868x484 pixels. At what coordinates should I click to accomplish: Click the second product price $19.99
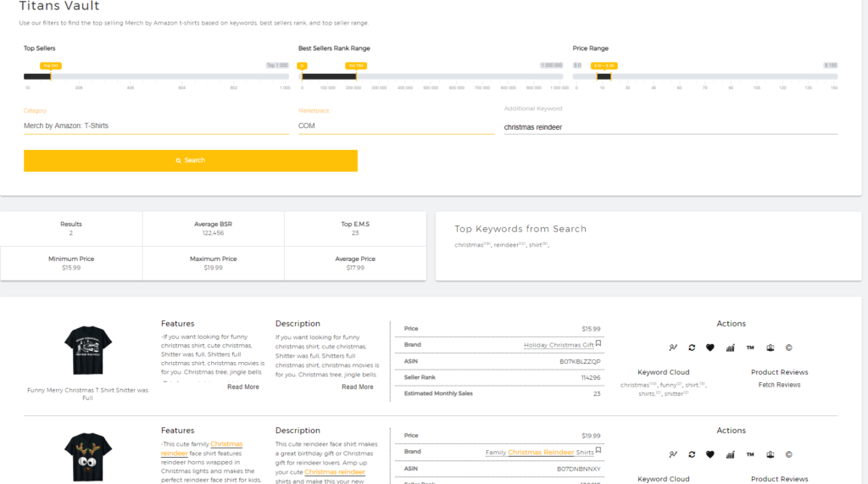click(x=591, y=436)
